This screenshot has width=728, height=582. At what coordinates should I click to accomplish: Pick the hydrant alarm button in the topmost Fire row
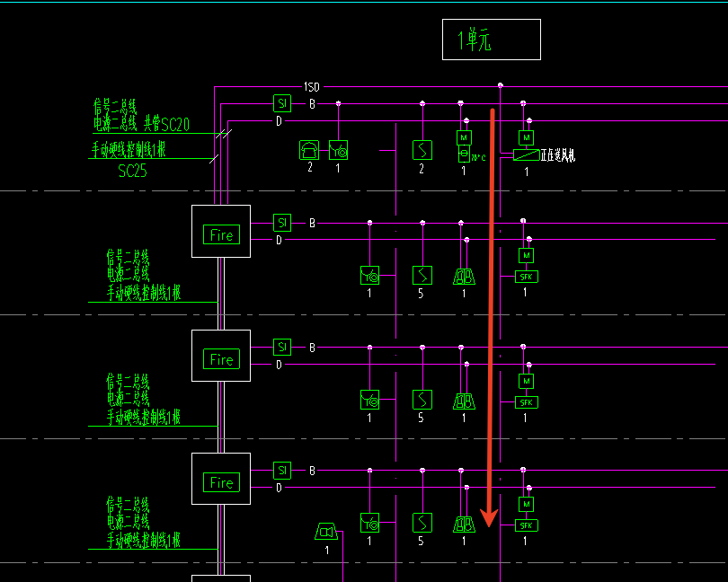[x=370, y=275]
